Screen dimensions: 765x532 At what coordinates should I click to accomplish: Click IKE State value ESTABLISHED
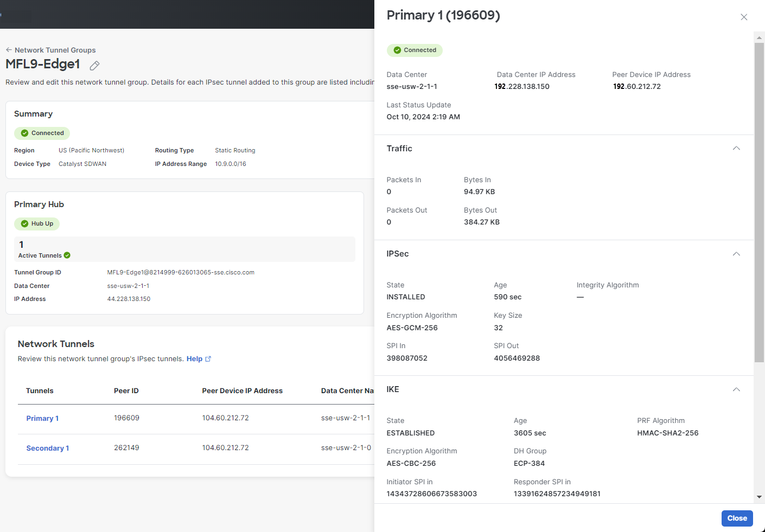411,433
